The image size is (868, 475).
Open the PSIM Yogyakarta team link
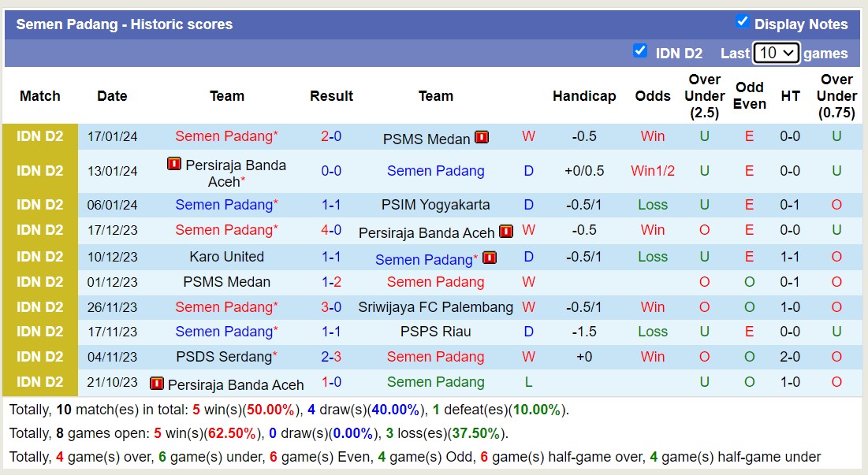coord(436,204)
